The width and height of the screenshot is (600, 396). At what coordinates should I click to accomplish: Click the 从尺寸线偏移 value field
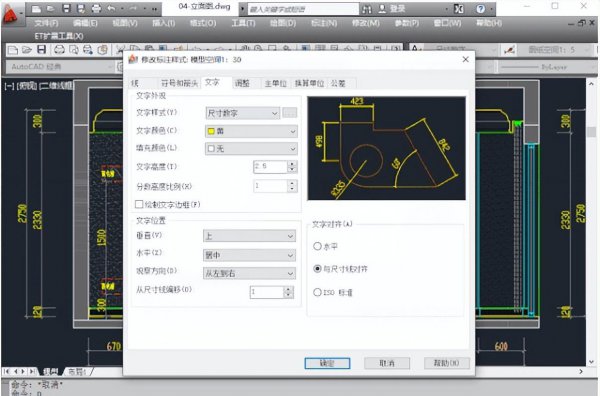[x=267, y=292]
